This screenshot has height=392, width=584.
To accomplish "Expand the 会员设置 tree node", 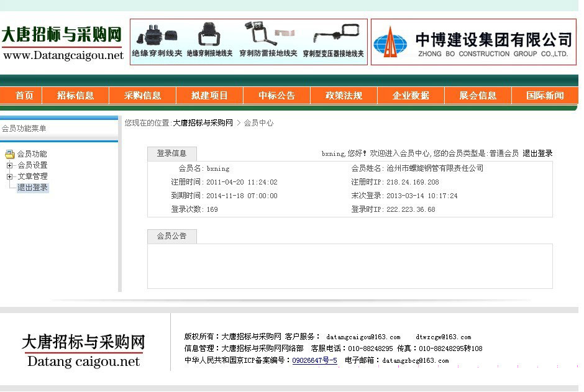I will (9, 165).
